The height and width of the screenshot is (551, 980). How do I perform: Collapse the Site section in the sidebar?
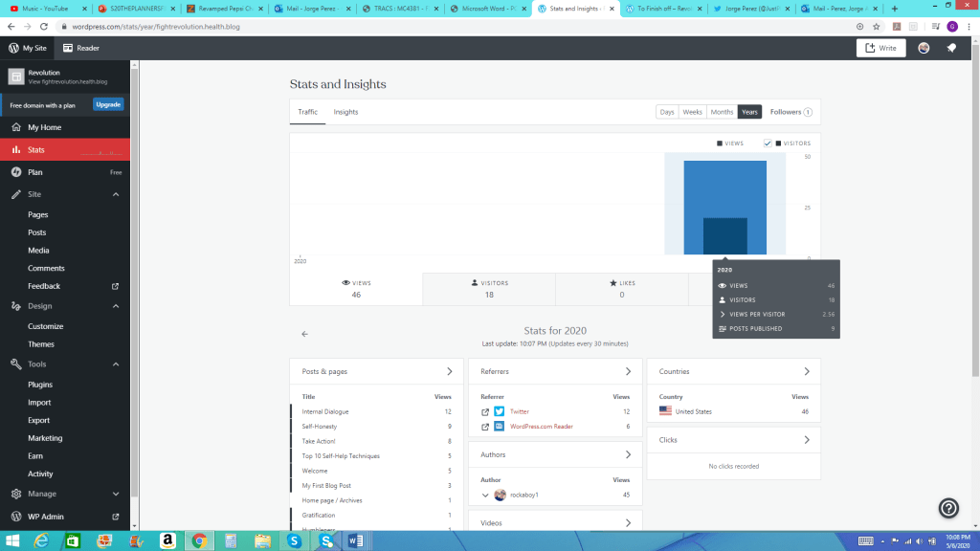click(116, 194)
